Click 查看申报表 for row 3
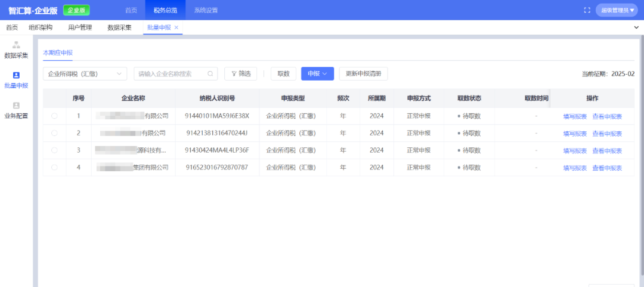The height and width of the screenshot is (287, 644). [607, 150]
